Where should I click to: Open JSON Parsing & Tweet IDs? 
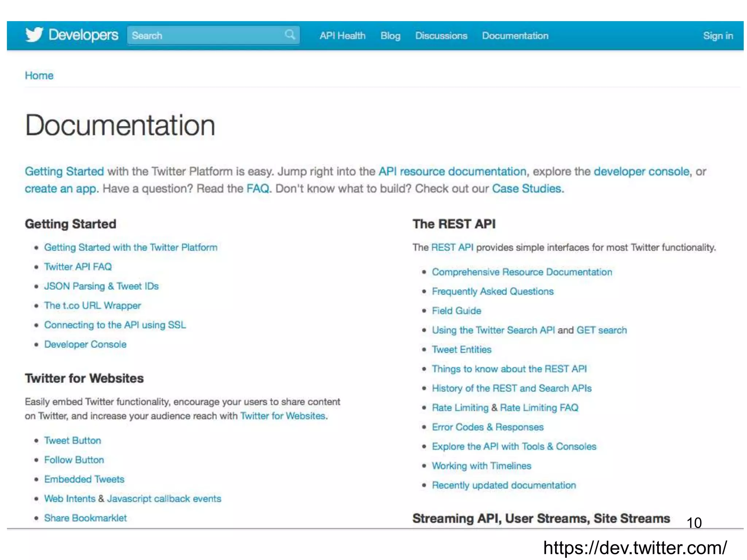(x=101, y=286)
